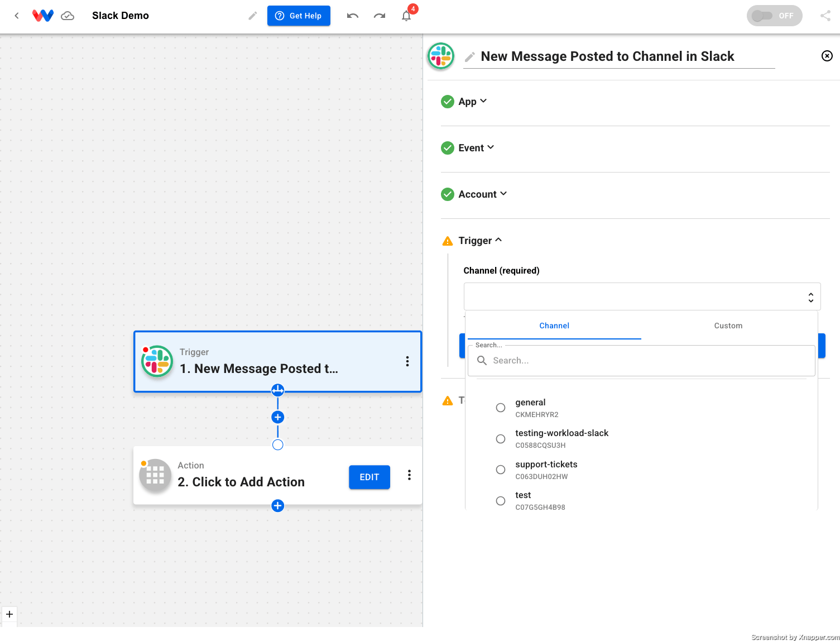Add a step below the Action card
The height and width of the screenshot is (641, 840).
[277, 506]
